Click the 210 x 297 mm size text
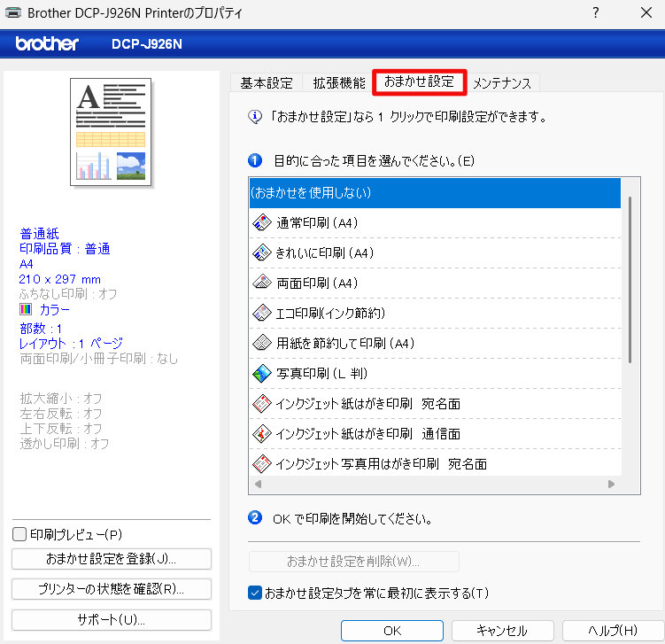This screenshot has width=665, height=644. [x=60, y=279]
